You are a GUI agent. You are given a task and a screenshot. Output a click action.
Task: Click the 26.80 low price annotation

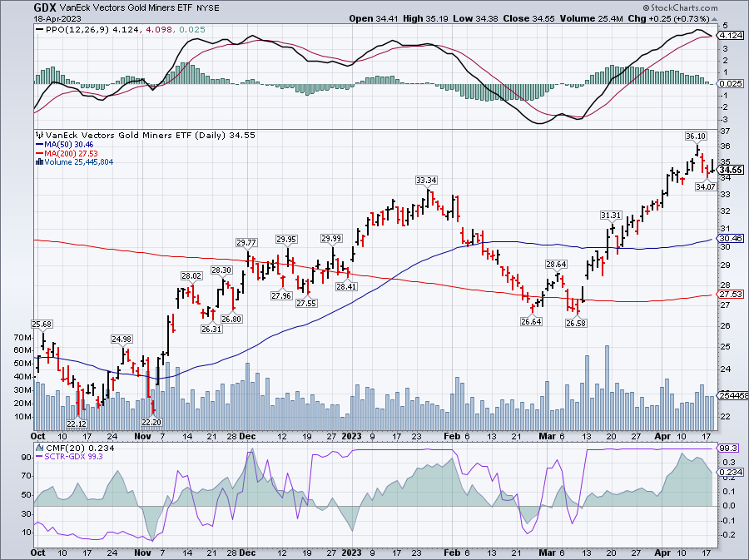tap(231, 319)
